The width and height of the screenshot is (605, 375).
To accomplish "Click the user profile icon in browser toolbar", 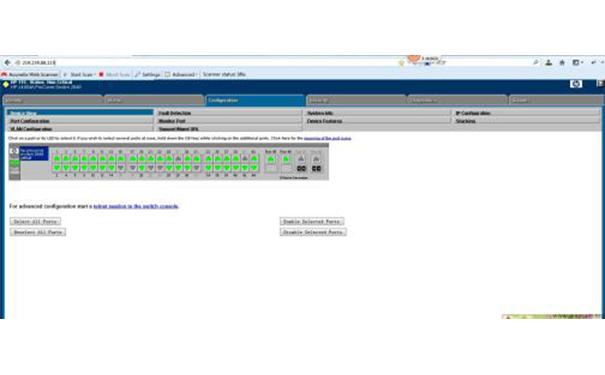I will pyautogui.click(x=549, y=62).
